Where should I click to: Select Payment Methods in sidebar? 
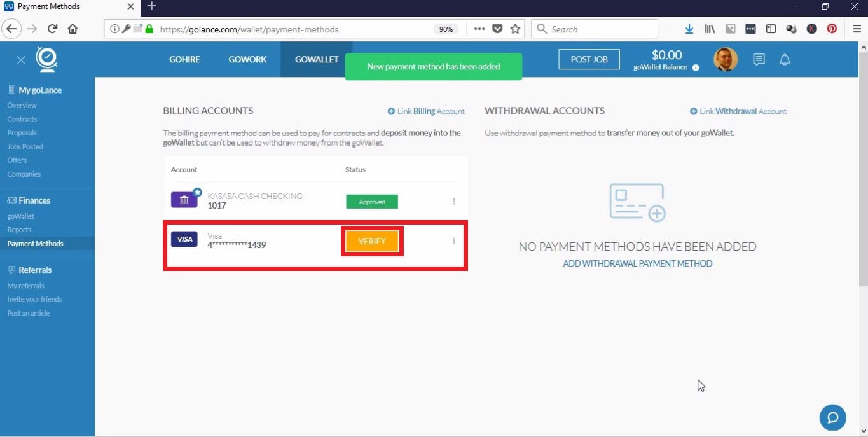[35, 244]
